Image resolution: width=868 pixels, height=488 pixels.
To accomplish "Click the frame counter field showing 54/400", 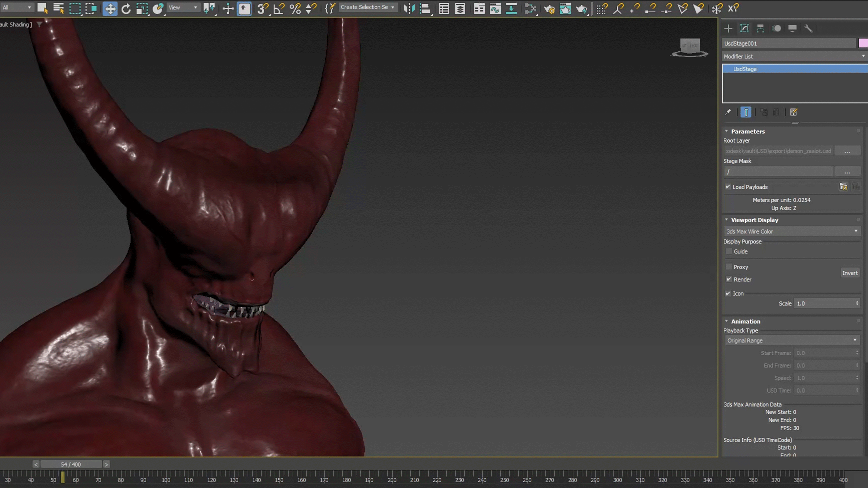I will [70, 464].
